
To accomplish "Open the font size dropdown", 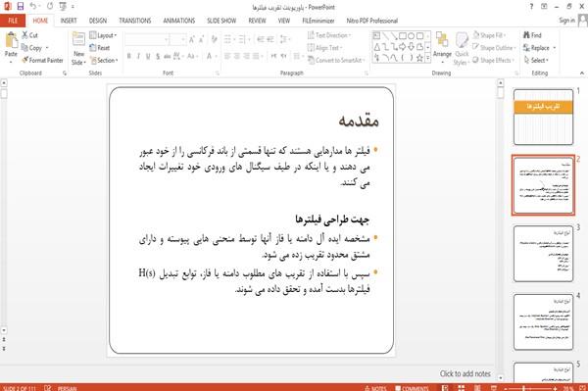I will pyautogui.click(x=183, y=39).
